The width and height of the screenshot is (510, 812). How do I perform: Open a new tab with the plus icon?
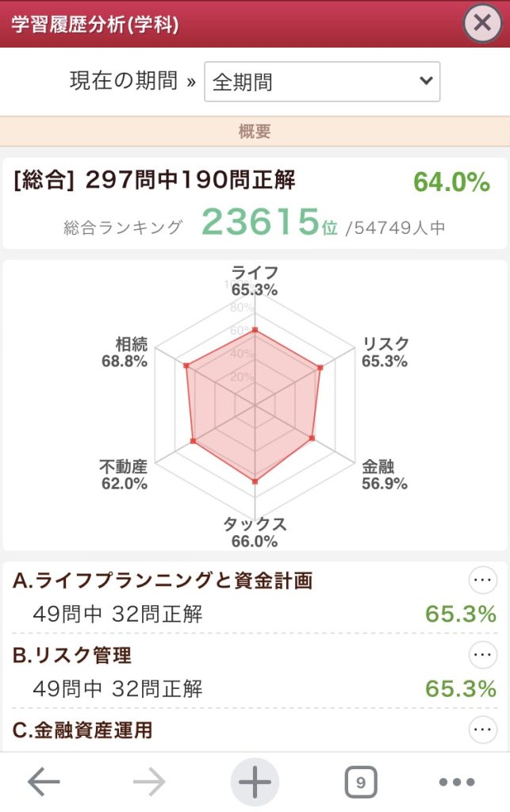[254, 781]
